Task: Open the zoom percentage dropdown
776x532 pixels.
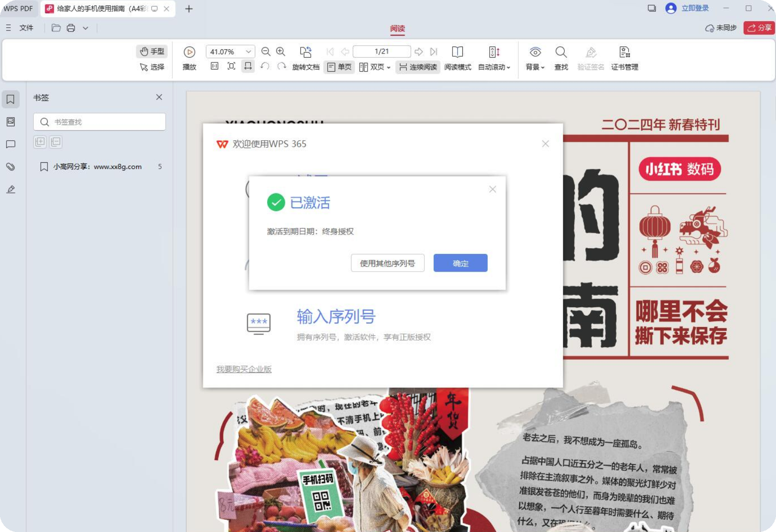Action: pos(248,52)
